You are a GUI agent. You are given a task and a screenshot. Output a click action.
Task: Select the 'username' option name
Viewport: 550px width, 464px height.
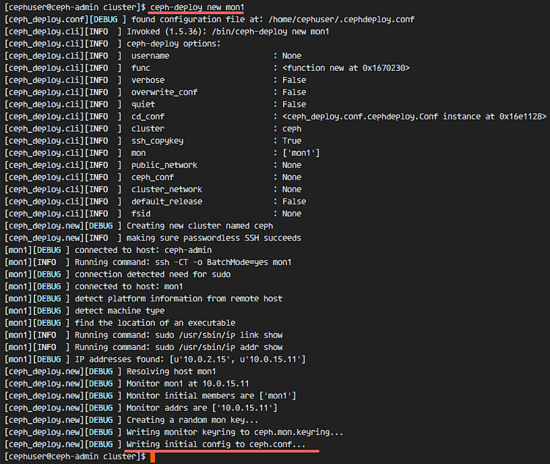pyautogui.click(x=150, y=56)
